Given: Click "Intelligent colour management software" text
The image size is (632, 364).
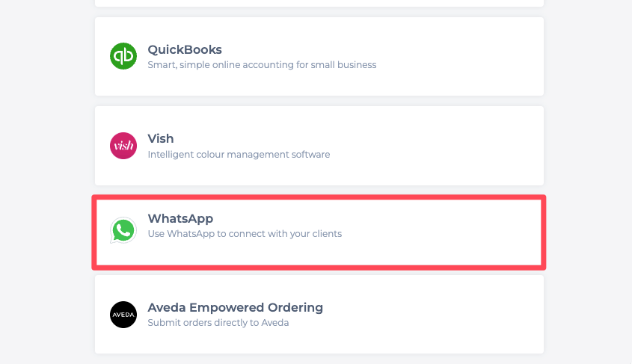Looking at the screenshot, I should 239,155.
